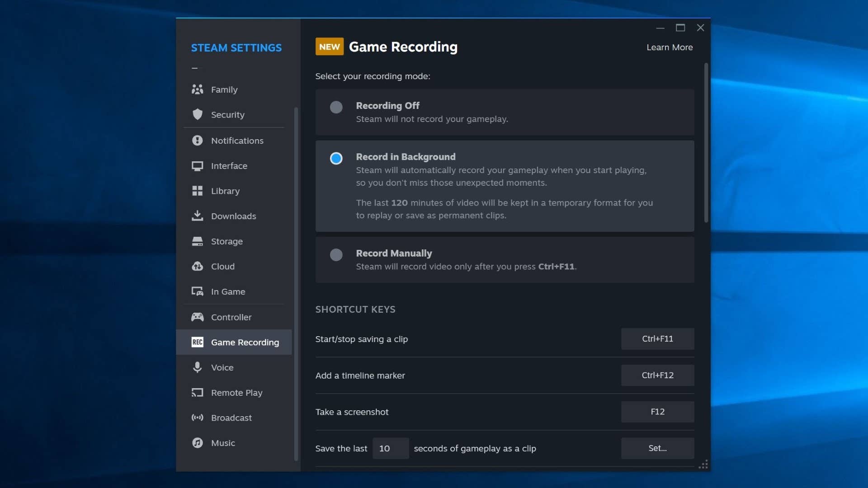Maximize the Steam Settings window
This screenshot has width=868, height=488.
click(680, 28)
